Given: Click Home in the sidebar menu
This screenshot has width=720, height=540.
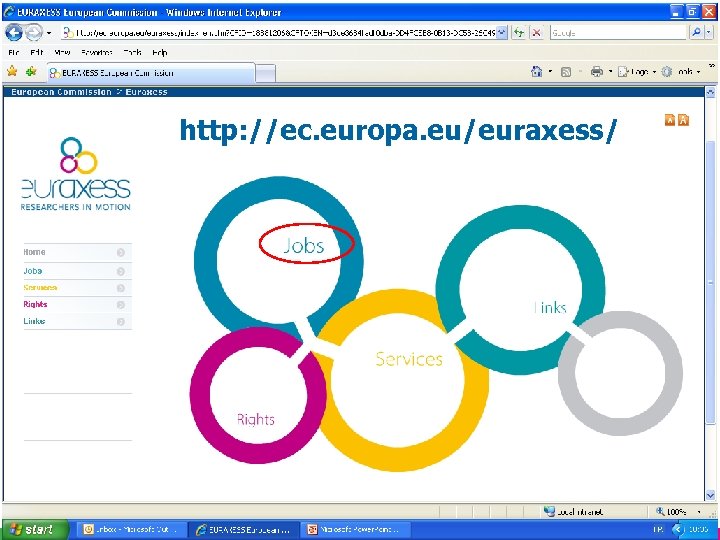Looking at the screenshot, I should click(34, 252).
